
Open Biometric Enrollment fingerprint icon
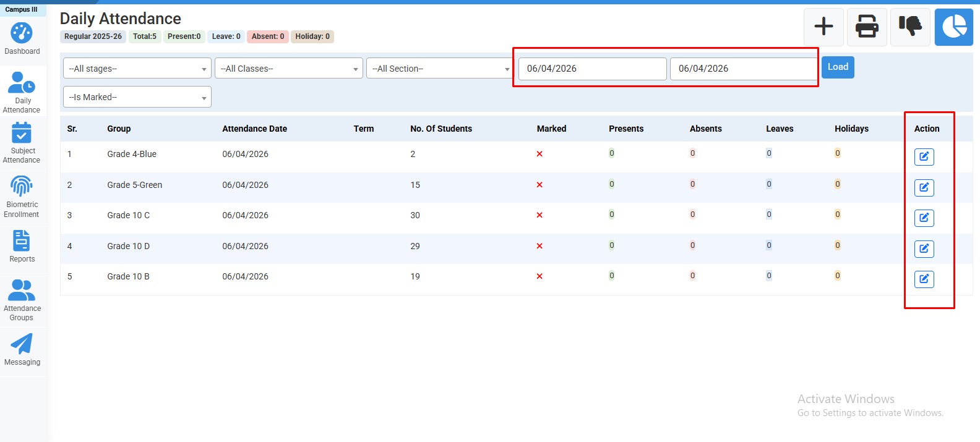point(22,185)
